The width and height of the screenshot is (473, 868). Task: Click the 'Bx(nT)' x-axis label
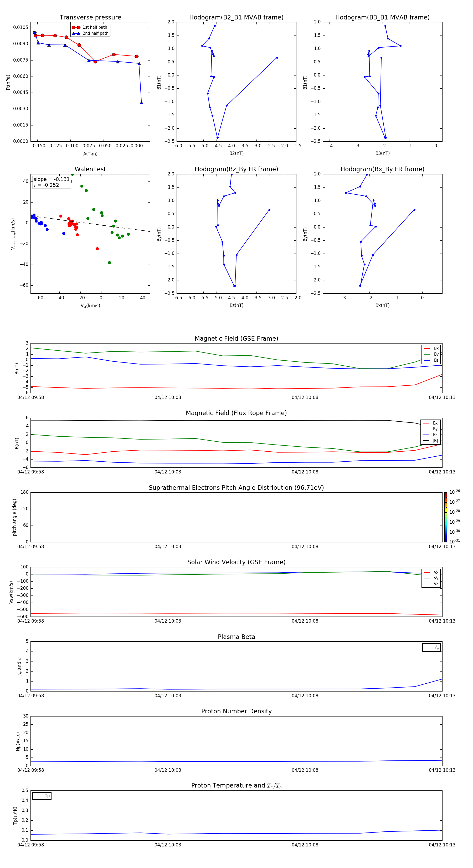382,305
